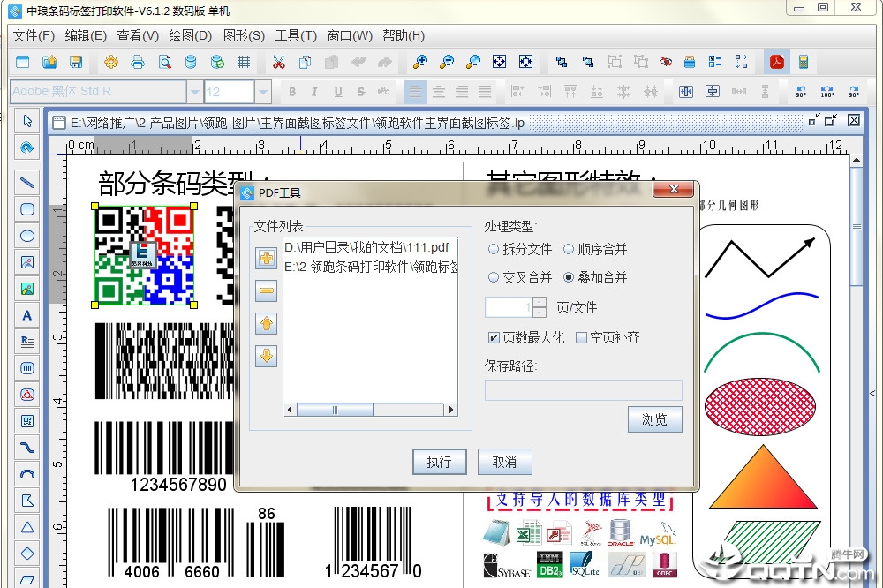Screen dimensions: 883x588
Task: Launch the red PDF tool icon
Action: (x=777, y=62)
